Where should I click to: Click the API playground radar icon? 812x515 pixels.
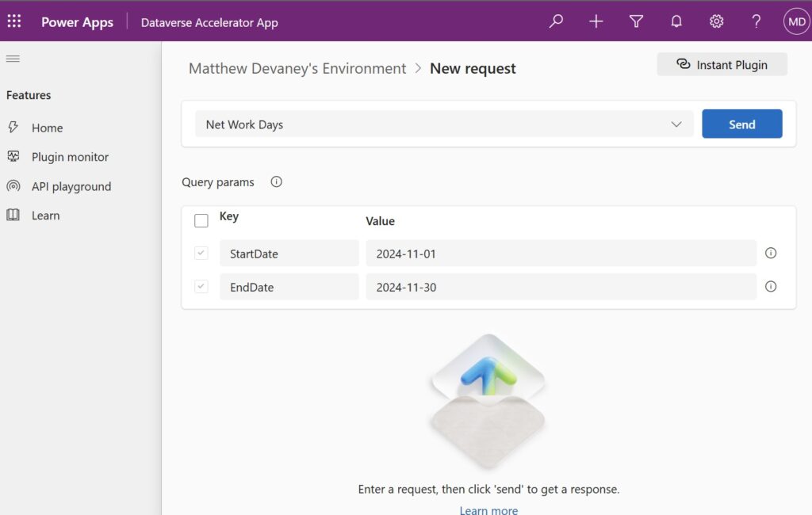coord(13,185)
